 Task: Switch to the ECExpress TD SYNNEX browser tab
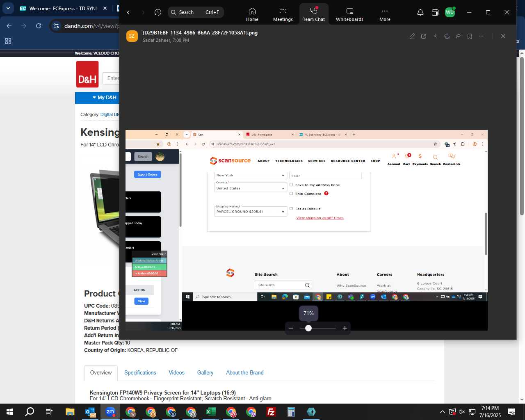point(64,8)
